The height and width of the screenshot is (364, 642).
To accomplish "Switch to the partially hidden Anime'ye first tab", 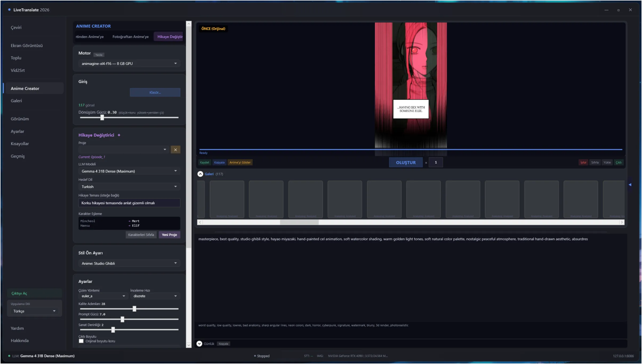I will (x=90, y=37).
